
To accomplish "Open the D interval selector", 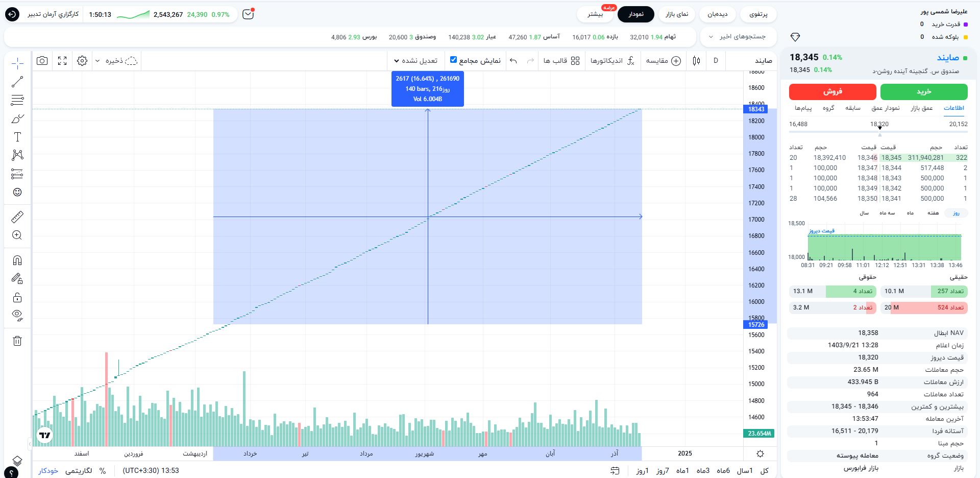I will 716,61.
